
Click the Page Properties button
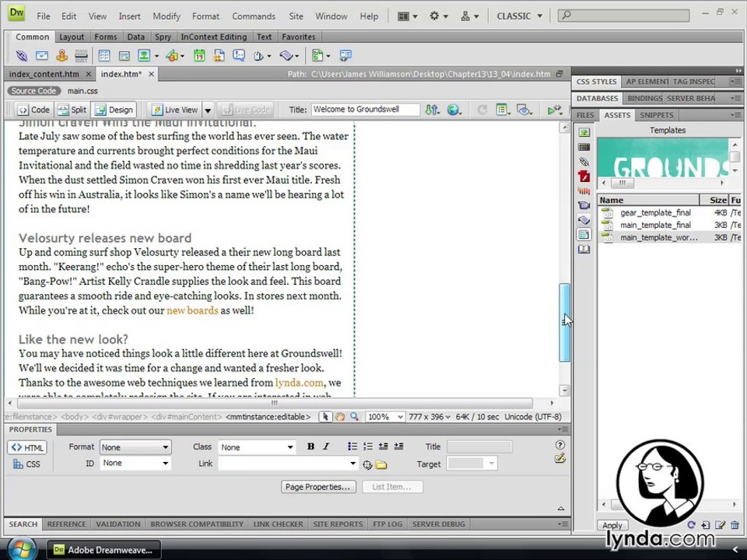point(318,487)
